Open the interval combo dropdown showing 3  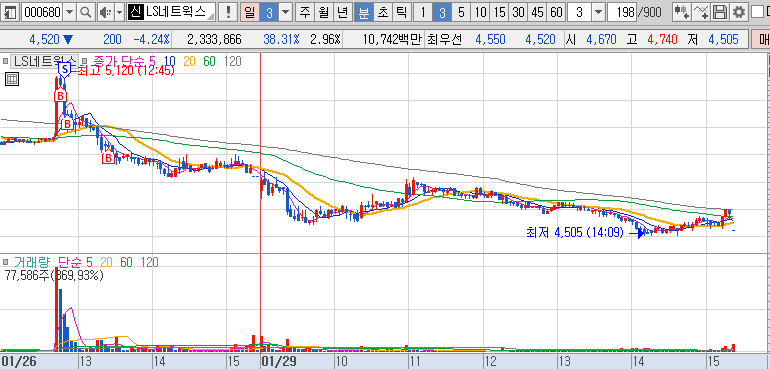tap(598, 13)
